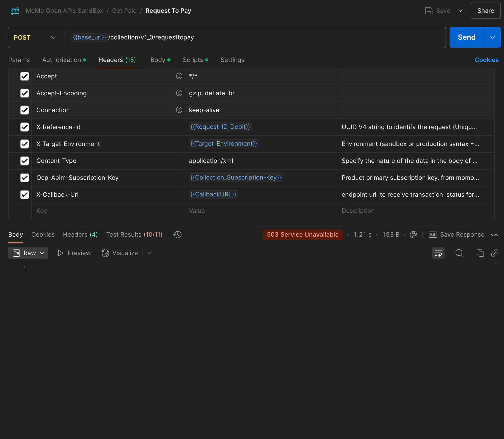The height and width of the screenshot is (439, 504).
Task: Click the 1.21 s response time
Action: coord(362,235)
